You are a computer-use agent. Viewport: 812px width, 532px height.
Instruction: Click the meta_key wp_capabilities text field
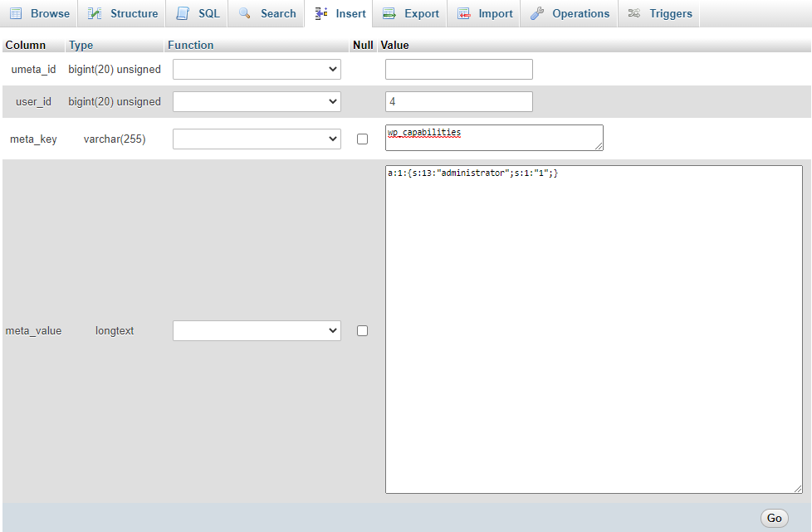coord(494,138)
